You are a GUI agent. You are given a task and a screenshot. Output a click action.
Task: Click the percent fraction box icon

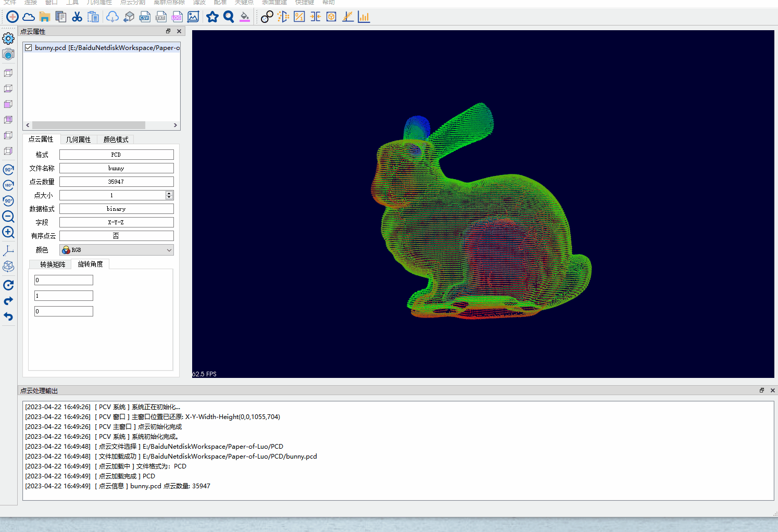tap(299, 17)
